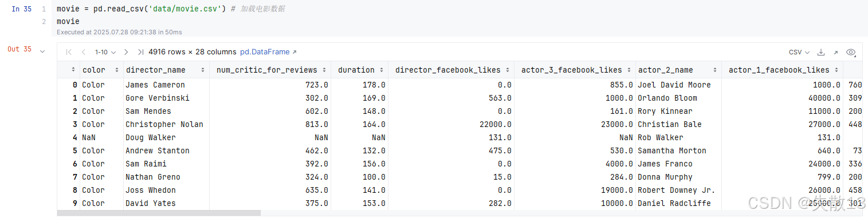Select cell 'Nathan Greno'
This screenshot has height=218, width=868.
[x=153, y=177]
